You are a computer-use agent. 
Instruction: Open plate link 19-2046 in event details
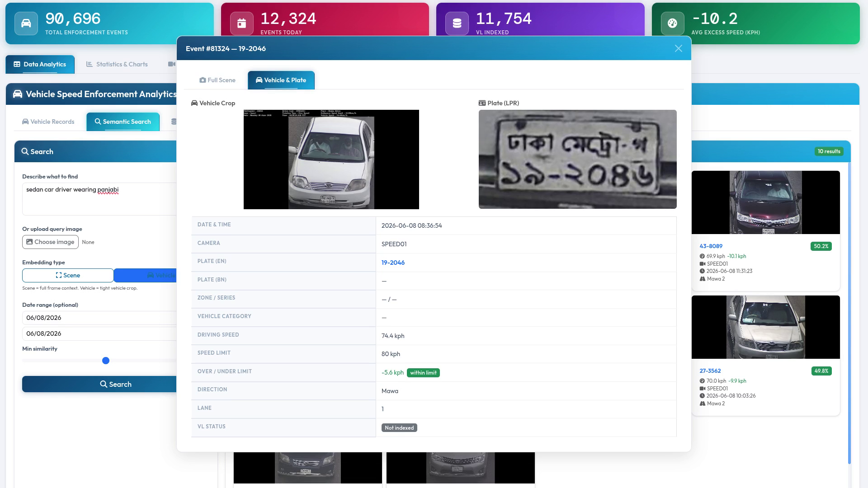click(x=393, y=263)
